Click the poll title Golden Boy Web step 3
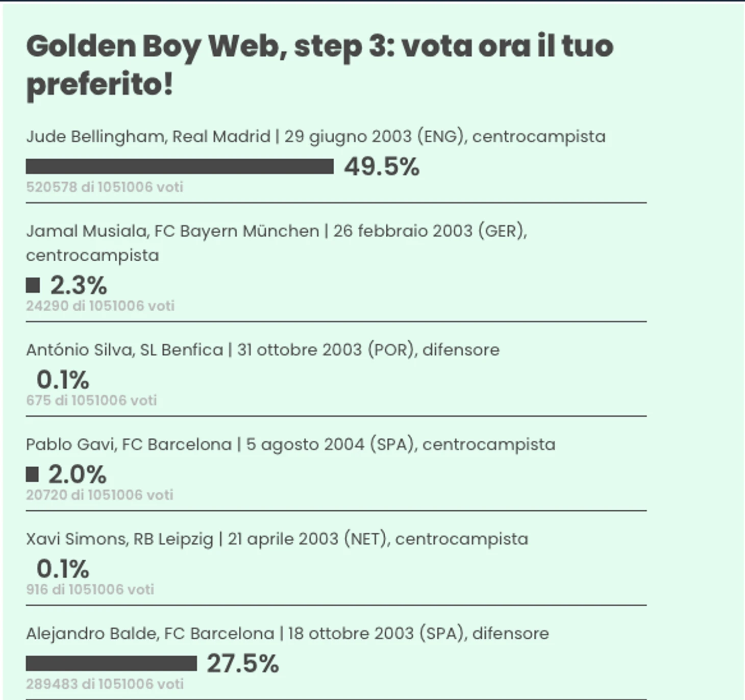745x700 pixels. (320, 65)
